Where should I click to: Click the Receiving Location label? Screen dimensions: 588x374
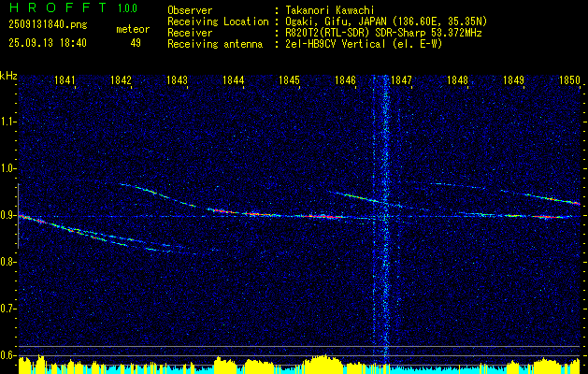pos(218,22)
